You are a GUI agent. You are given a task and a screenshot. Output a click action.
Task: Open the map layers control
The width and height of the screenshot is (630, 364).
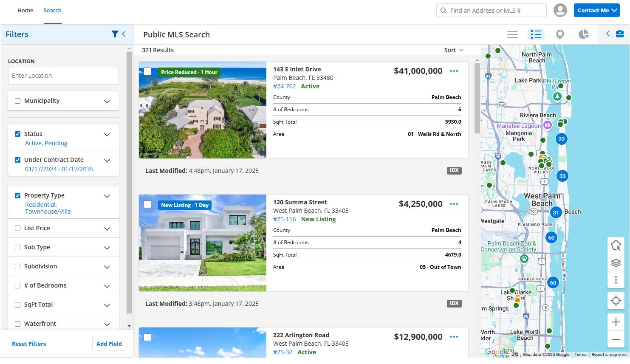pyautogui.click(x=616, y=262)
